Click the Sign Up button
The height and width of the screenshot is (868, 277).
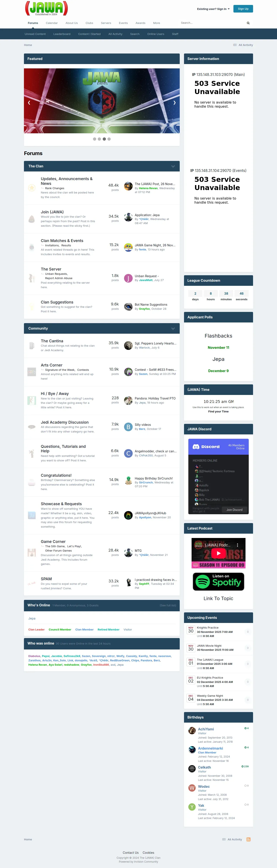click(243, 9)
